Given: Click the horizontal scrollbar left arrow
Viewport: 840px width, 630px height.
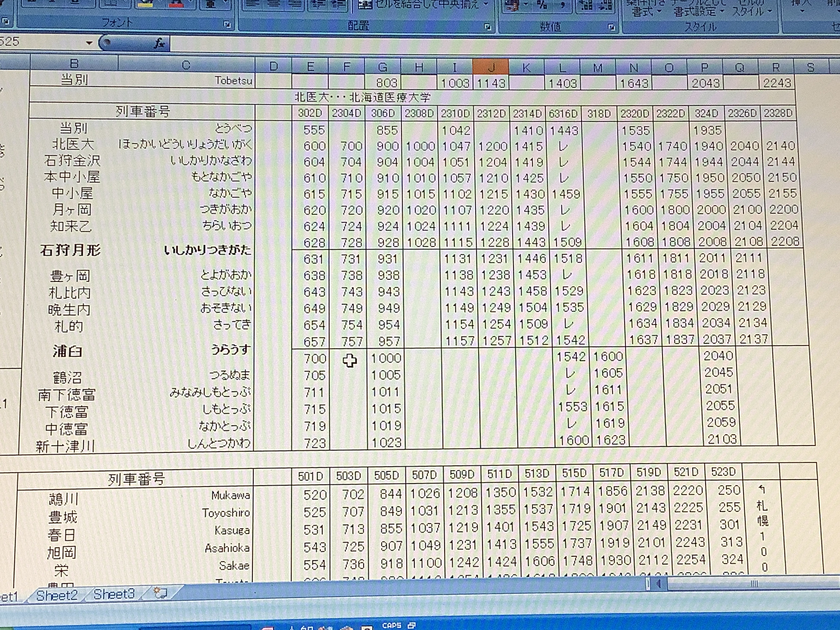Looking at the screenshot, I should click(x=659, y=583).
